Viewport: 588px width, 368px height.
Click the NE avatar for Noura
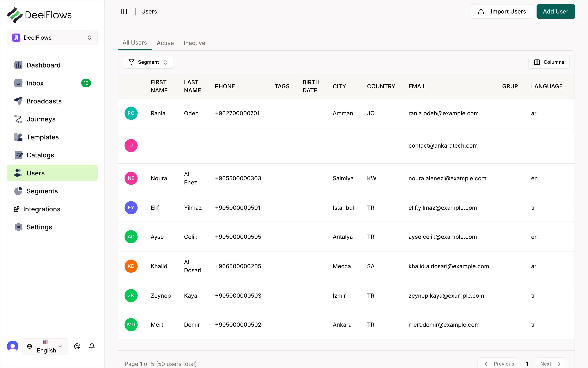pos(131,178)
